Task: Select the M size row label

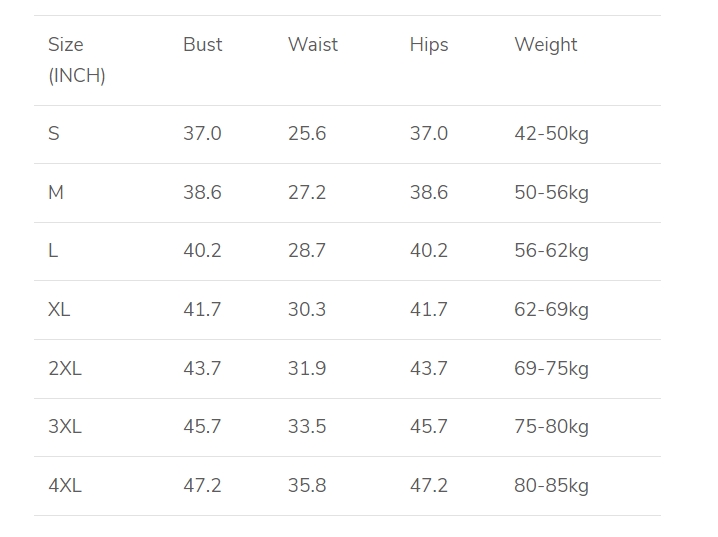Action: pyautogui.click(x=56, y=193)
